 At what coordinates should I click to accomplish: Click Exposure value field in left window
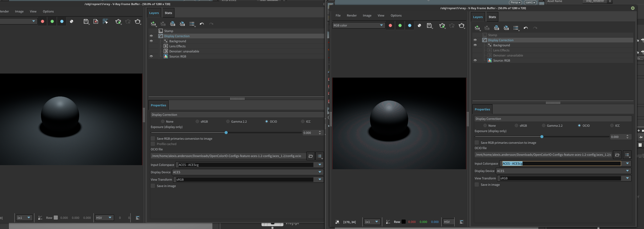(310, 133)
